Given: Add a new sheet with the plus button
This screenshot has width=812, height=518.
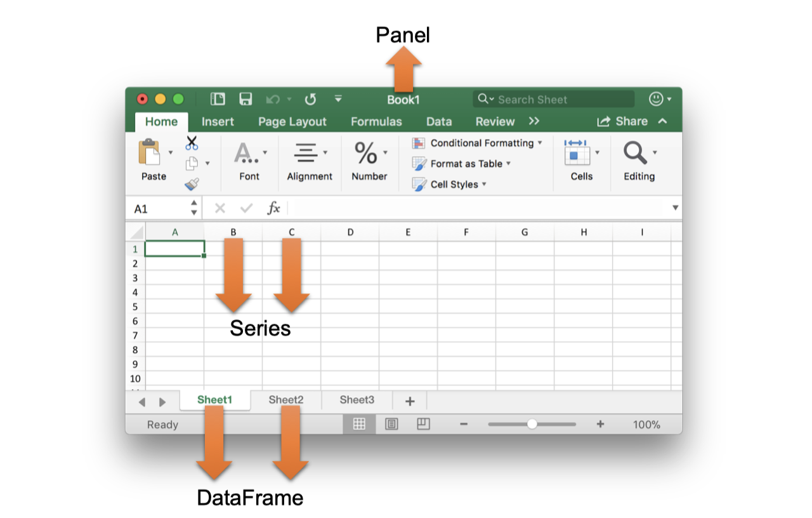Looking at the screenshot, I should pyautogui.click(x=410, y=401).
